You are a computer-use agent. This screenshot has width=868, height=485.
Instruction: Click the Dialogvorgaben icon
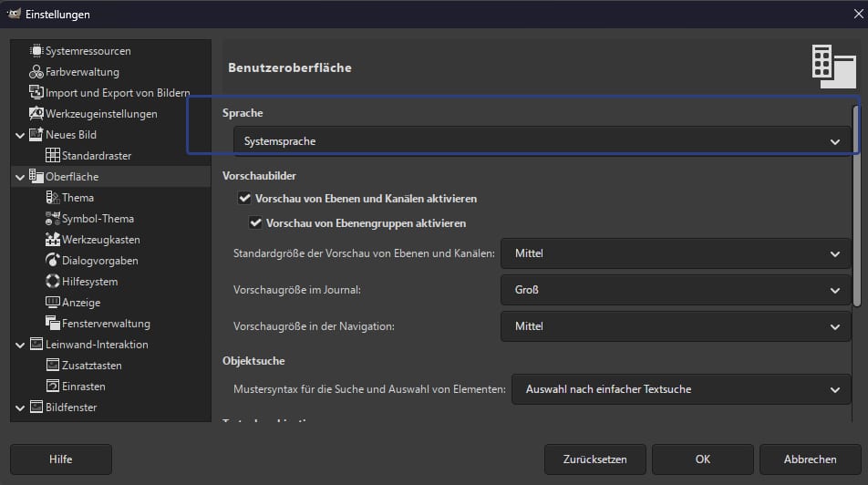53,260
